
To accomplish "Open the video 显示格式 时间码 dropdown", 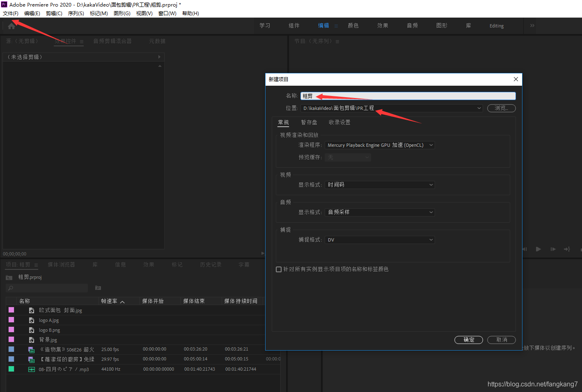I will click(380, 185).
